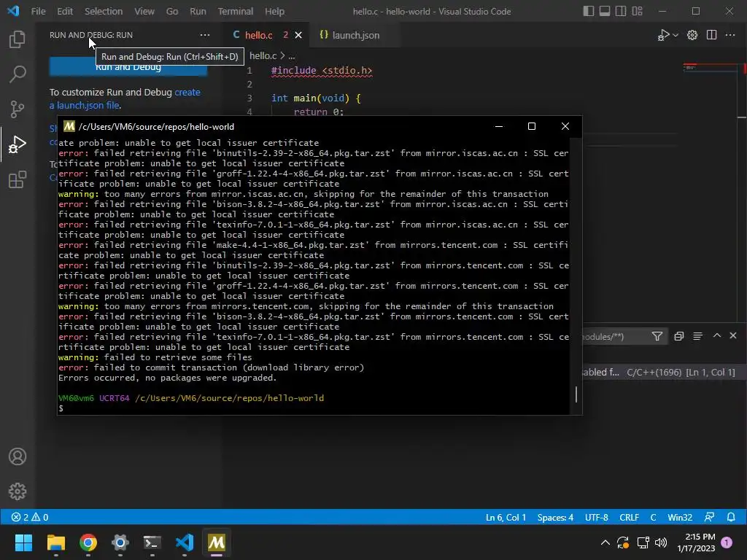The width and height of the screenshot is (747, 560).
Task: Open the editor settings gear icon
Action: (692, 35)
